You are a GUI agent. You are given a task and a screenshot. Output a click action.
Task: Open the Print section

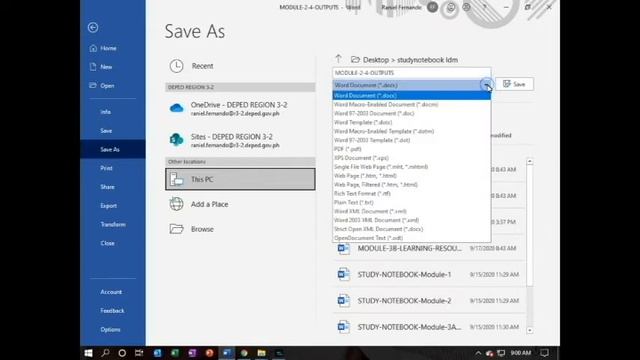tap(106, 168)
